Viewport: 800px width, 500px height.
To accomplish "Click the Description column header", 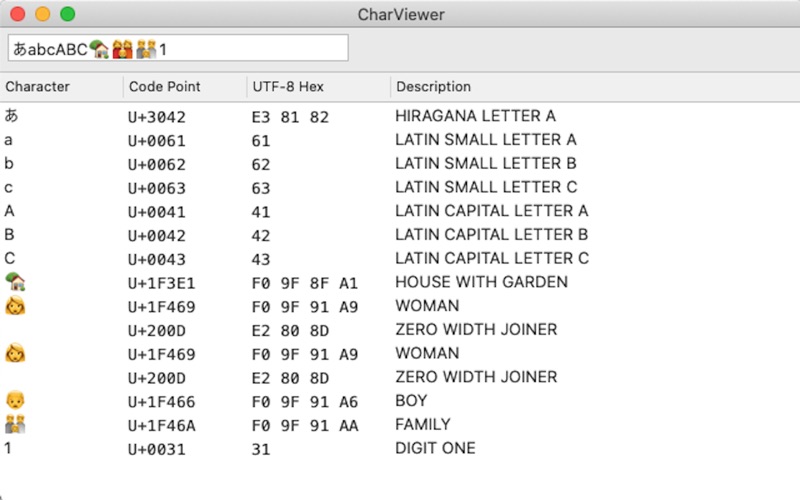I will tap(595, 87).
